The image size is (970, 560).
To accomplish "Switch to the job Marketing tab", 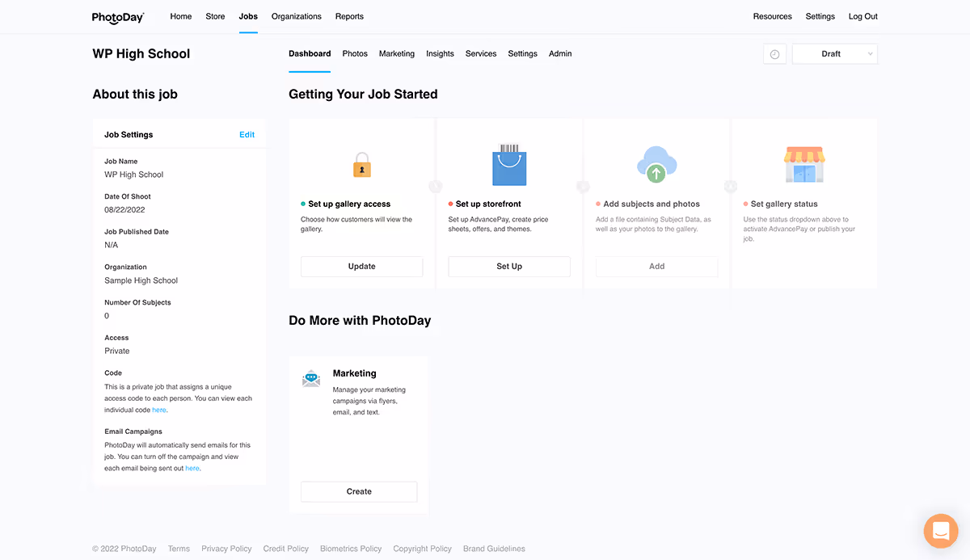I will [x=397, y=53].
